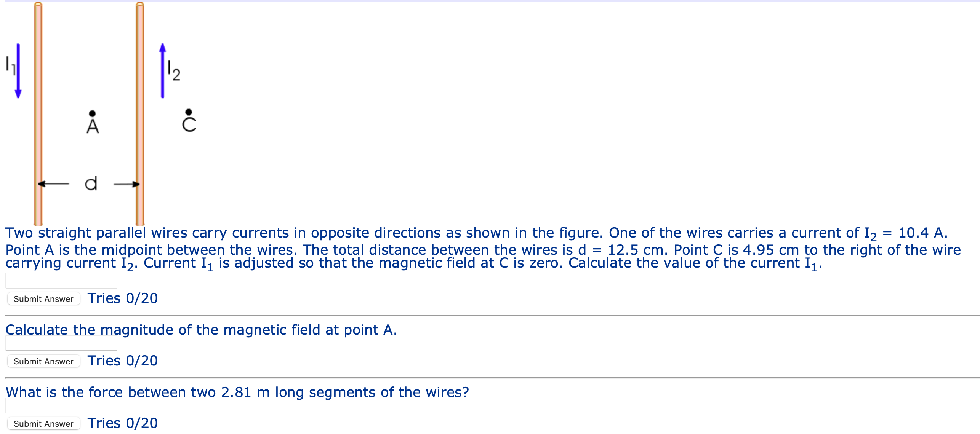Click the Tries 0/20 counter for force question
The image size is (980, 434).
(122, 423)
